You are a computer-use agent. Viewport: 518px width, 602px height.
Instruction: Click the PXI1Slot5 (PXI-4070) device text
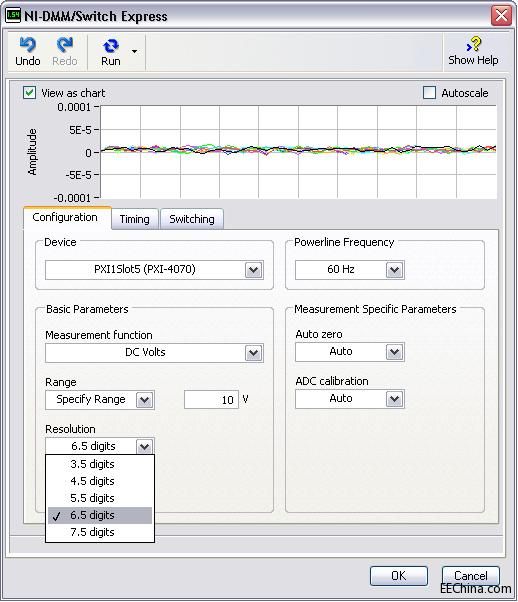(x=145, y=269)
